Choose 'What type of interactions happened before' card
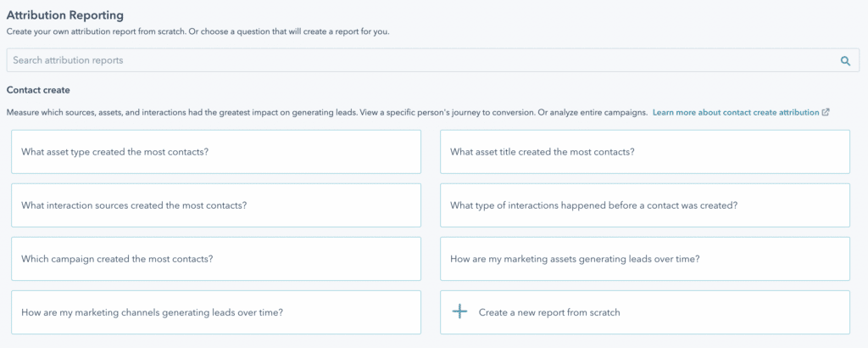Screen dimensions: 868x348 [645, 205]
